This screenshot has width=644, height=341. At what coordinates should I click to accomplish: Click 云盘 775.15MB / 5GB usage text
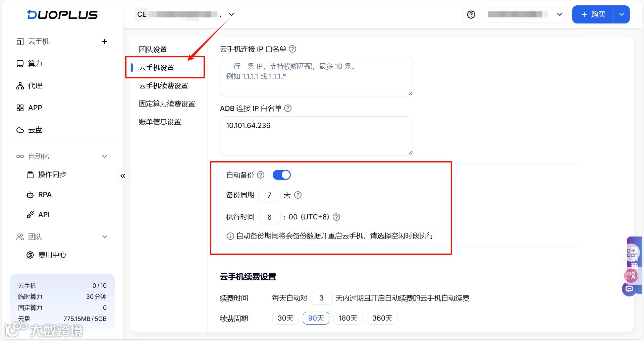(x=85, y=319)
